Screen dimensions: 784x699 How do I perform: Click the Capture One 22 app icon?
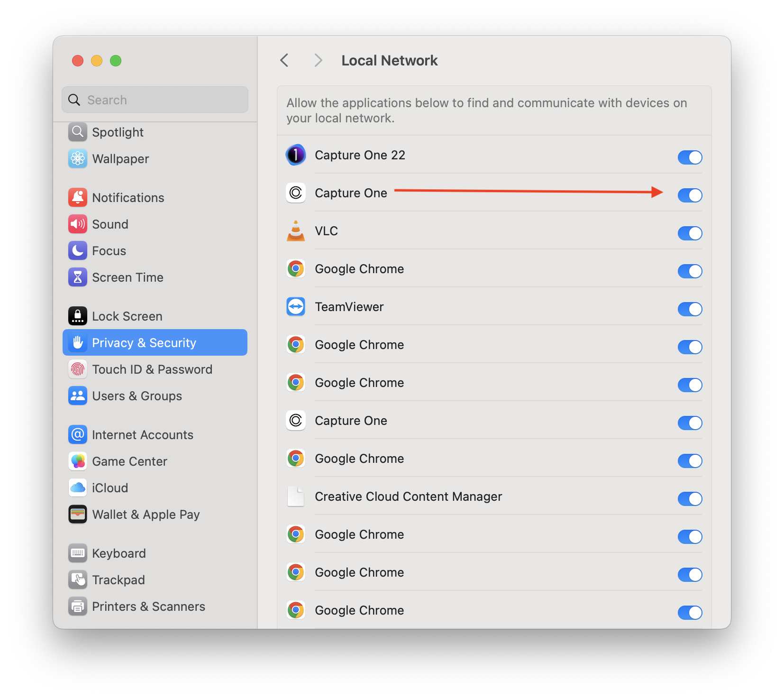tap(296, 155)
